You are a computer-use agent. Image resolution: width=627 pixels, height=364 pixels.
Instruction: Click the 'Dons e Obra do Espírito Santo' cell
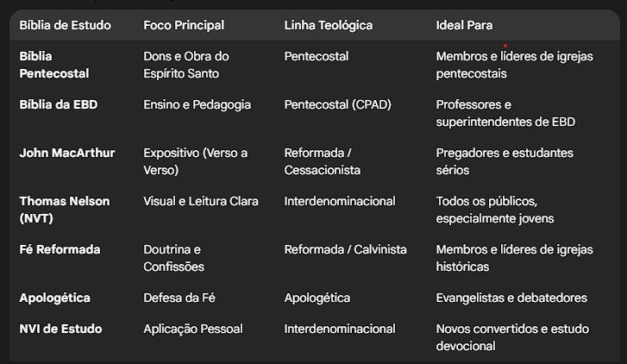coord(186,65)
